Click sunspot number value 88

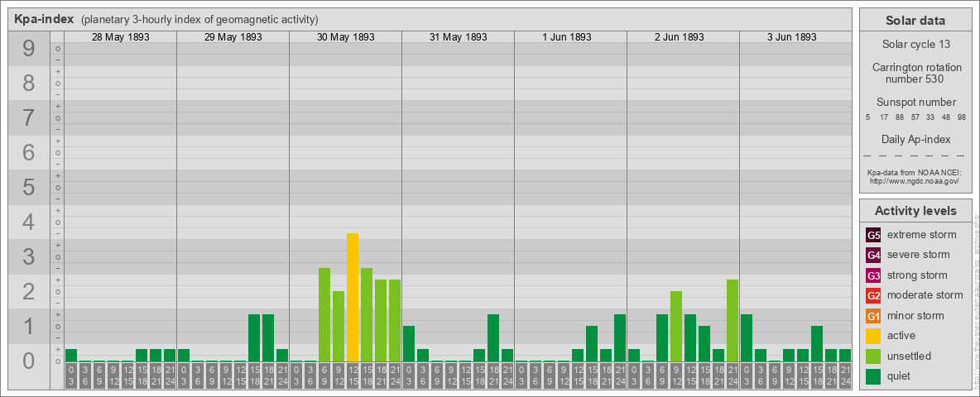(900, 117)
